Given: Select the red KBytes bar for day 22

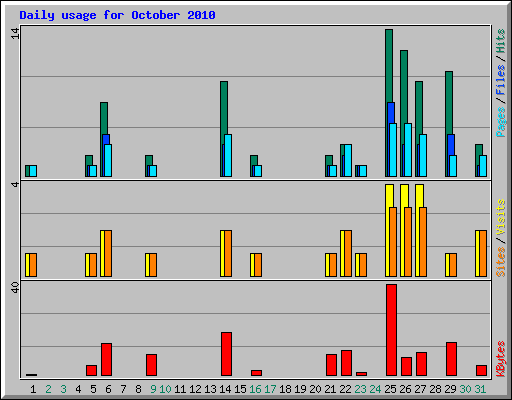Looking at the screenshot, I should click(346, 363).
